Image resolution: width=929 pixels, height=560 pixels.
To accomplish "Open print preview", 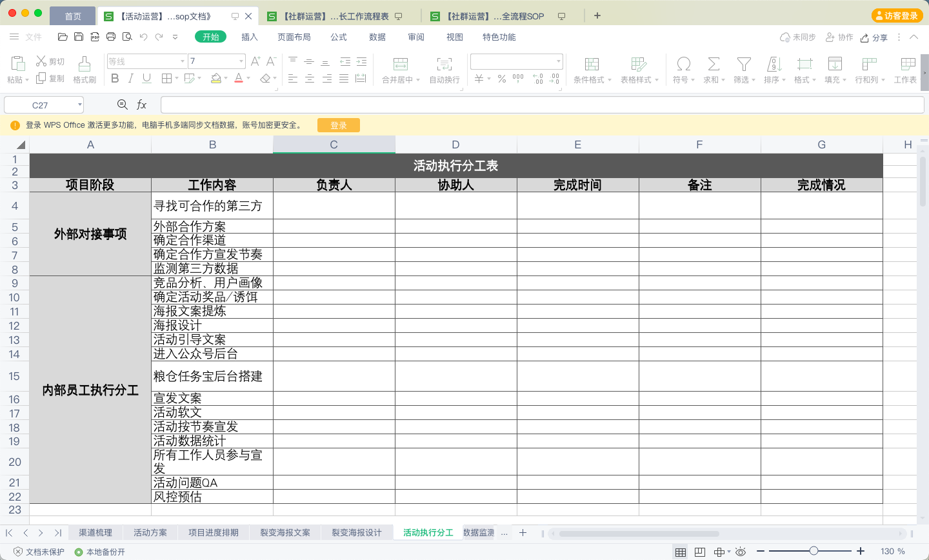I will pos(127,37).
